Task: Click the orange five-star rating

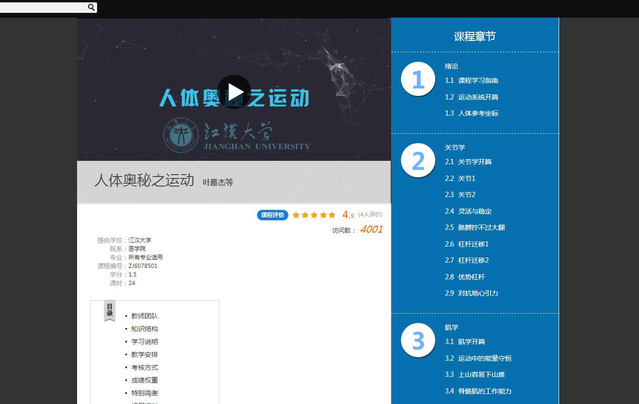Action: click(x=314, y=215)
